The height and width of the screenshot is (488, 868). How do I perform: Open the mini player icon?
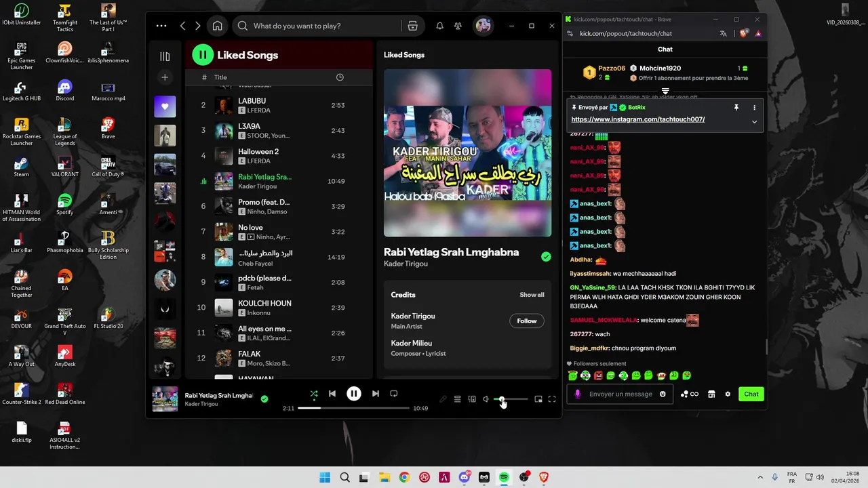[x=538, y=399]
